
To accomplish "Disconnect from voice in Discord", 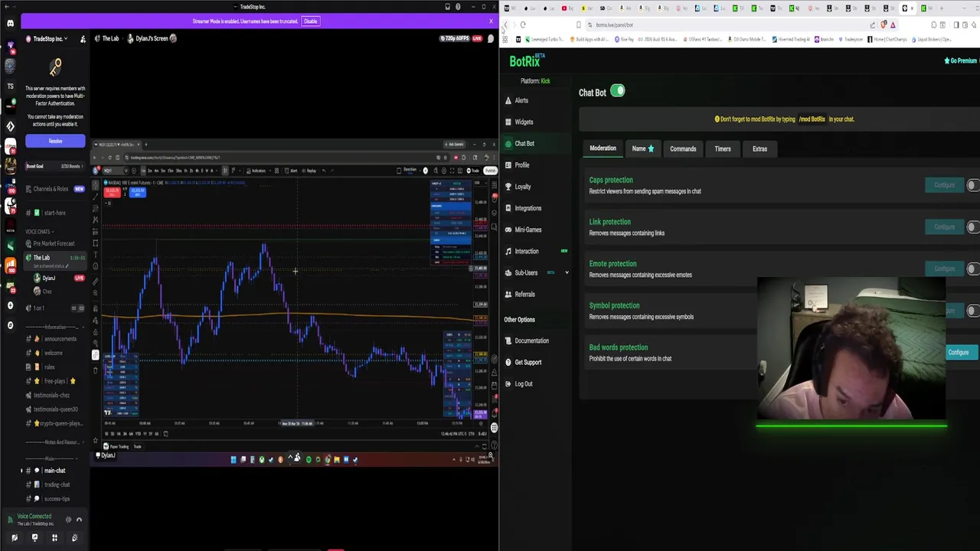I will pyautogui.click(x=79, y=520).
